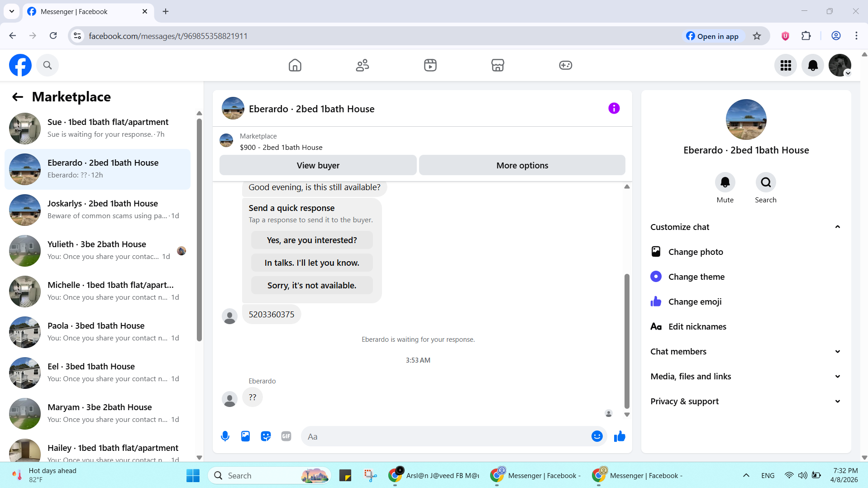Click the chat list scrollbar thumb

pos(199,230)
